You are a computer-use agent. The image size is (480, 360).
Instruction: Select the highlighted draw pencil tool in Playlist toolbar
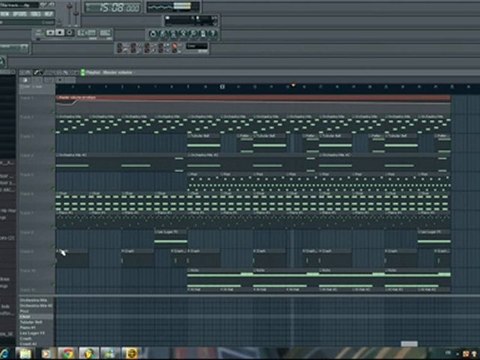point(38,72)
